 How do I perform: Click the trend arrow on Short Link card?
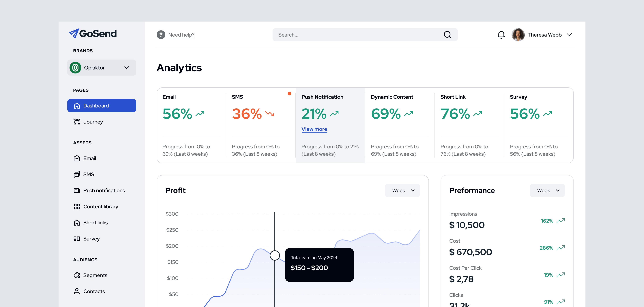pyautogui.click(x=478, y=114)
